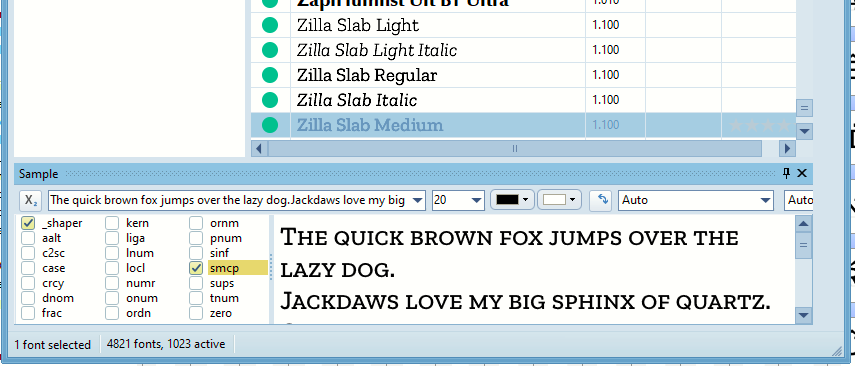Enable the lnum feature checkbox
855x366 pixels.
point(112,253)
